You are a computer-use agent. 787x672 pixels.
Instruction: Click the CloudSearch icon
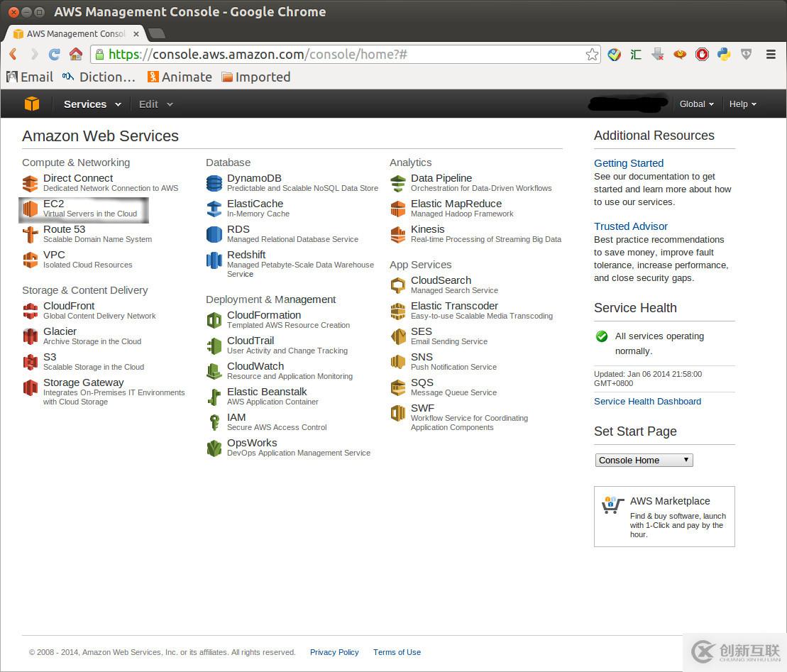coord(398,285)
